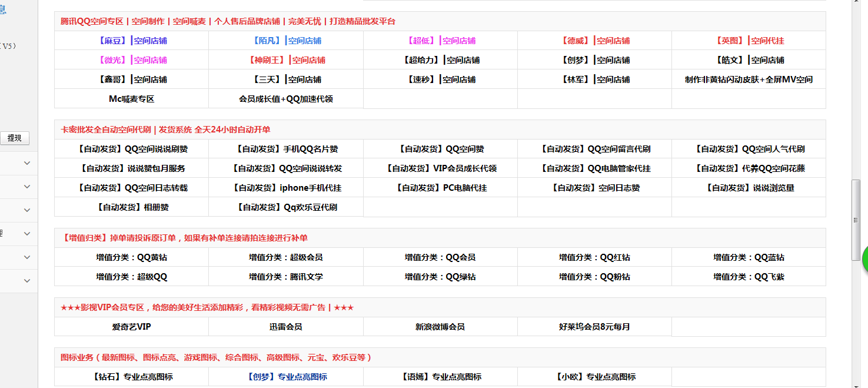Viewport: 868px width, 388px height.
Task: Open 增值分类:QQ蓝钻 category
Action: pos(749,257)
